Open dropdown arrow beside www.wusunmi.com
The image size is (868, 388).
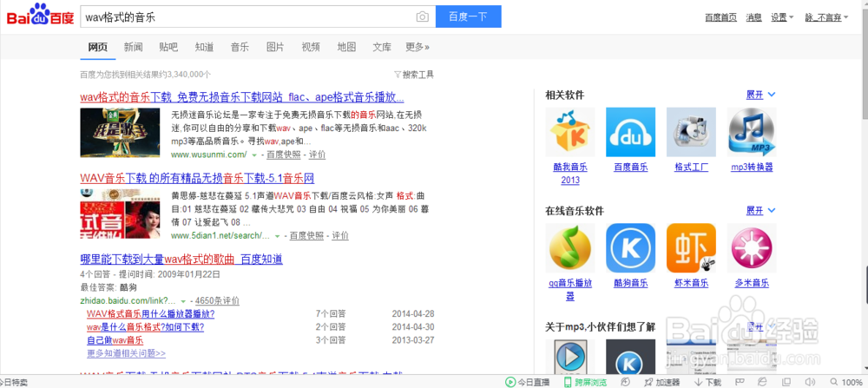pos(254,155)
